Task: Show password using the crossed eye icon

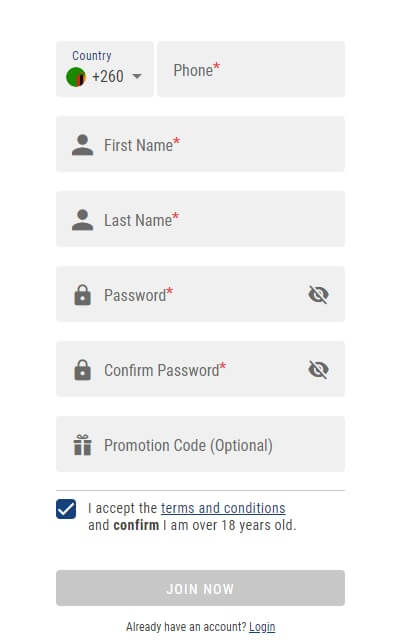Action: pyautogui.click(x=318, y=294)
